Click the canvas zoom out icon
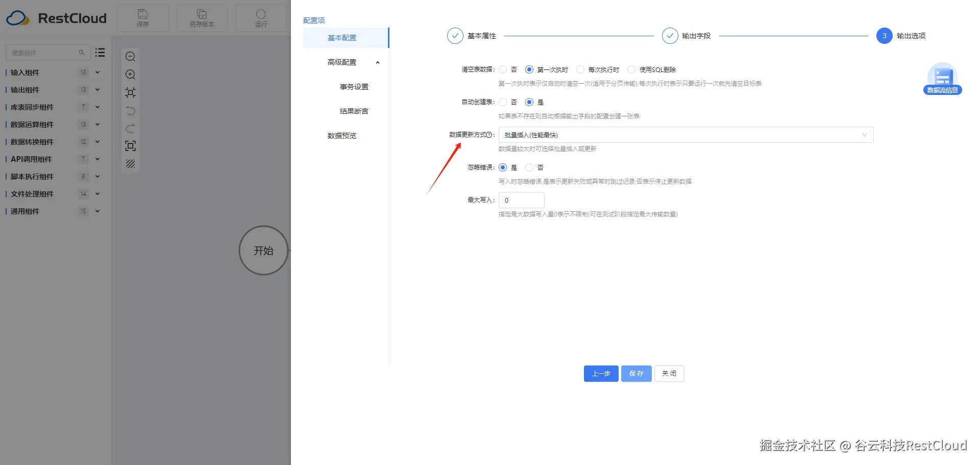 131,57
